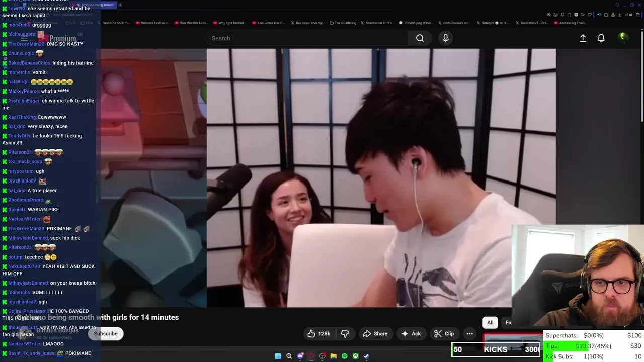644x362 pixels.
Task: Open the Windows Start menu
Action: click(278, 356)
